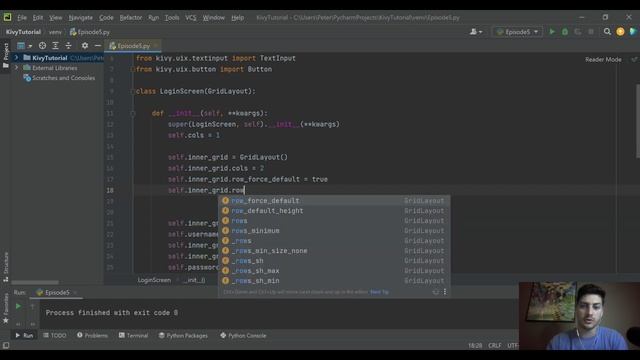Click the Stop icon in toolbar
This screenshot has height=360, width=640.
[x=590, y=31]
